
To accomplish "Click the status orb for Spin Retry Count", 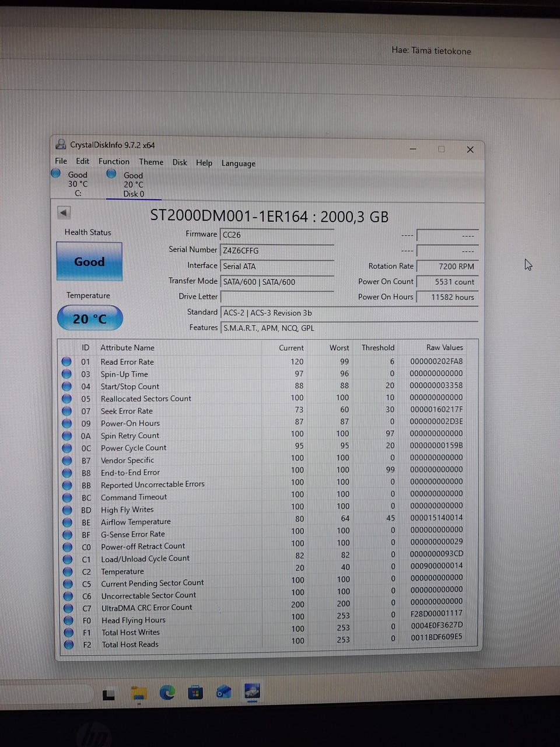I will (67, 436).
